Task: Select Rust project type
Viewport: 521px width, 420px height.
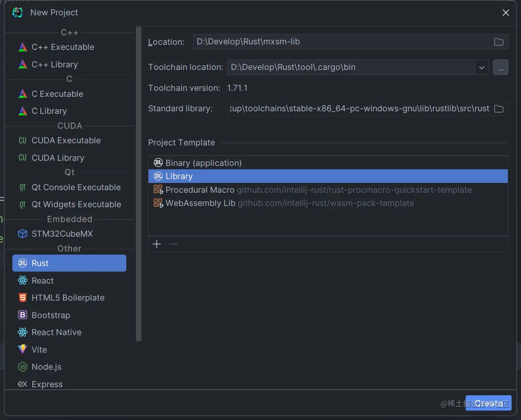Action: pyautogui.click(x=69, y=263)
